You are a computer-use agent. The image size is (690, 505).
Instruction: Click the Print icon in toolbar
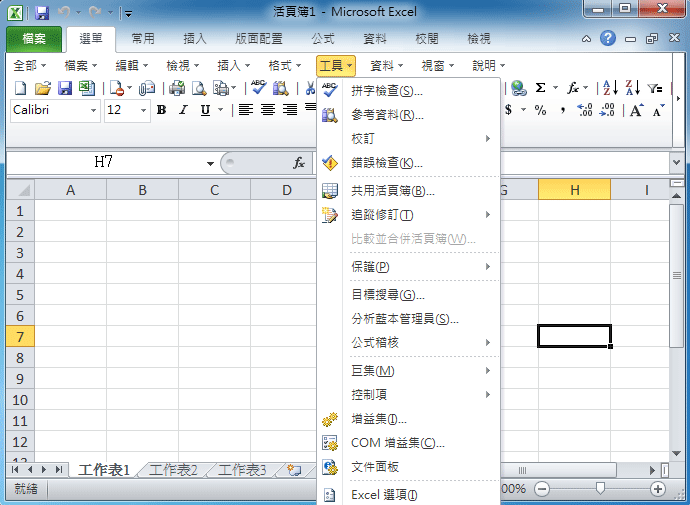click(x=177, y=88)
